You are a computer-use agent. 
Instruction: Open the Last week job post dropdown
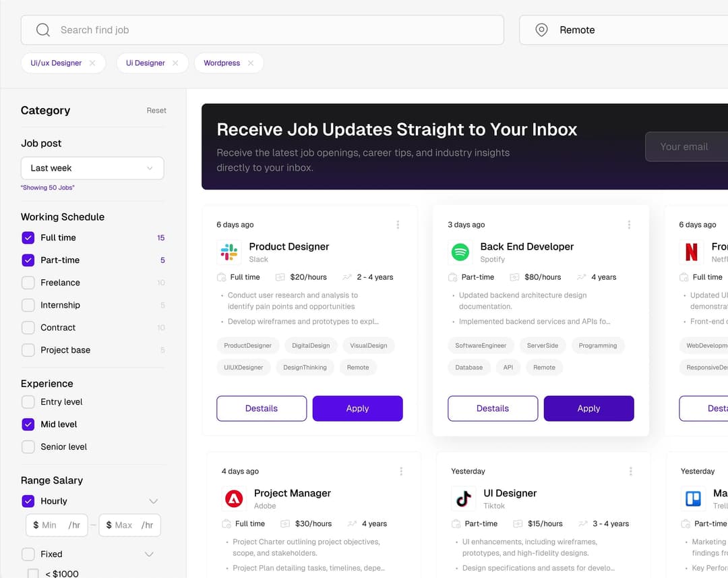[92, 168]
